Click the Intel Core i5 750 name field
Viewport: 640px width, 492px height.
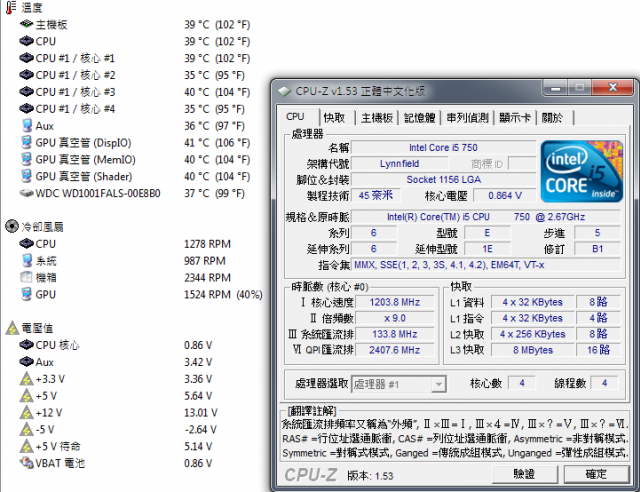(x=443, y=147)
